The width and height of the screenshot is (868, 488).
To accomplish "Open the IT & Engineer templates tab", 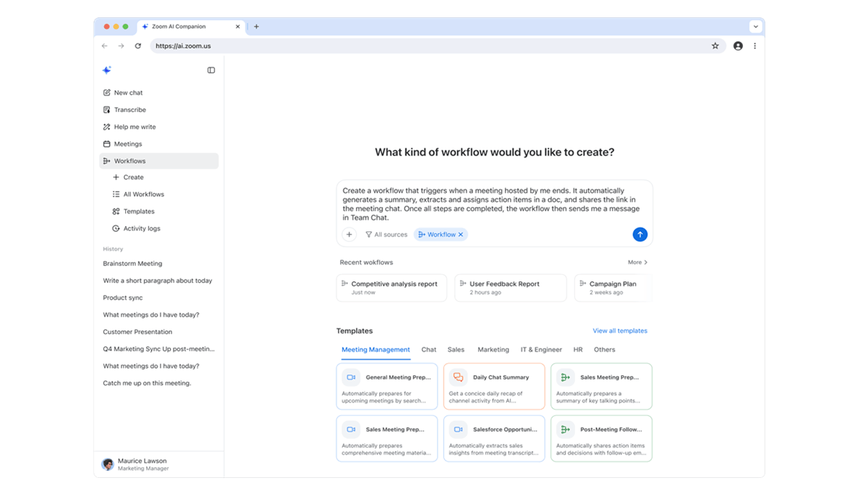I will (x=541, y=349).
